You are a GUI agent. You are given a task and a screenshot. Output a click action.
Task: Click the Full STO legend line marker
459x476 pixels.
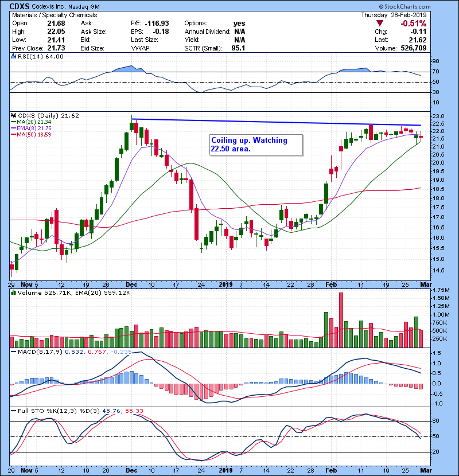[x=13, y=411]
